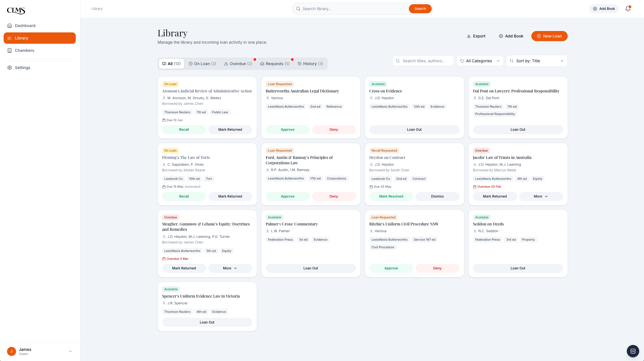Switch to the History (3) tab
Viewport: 644px width, 361px height.
pyautogui.click(x=311, y=64)
